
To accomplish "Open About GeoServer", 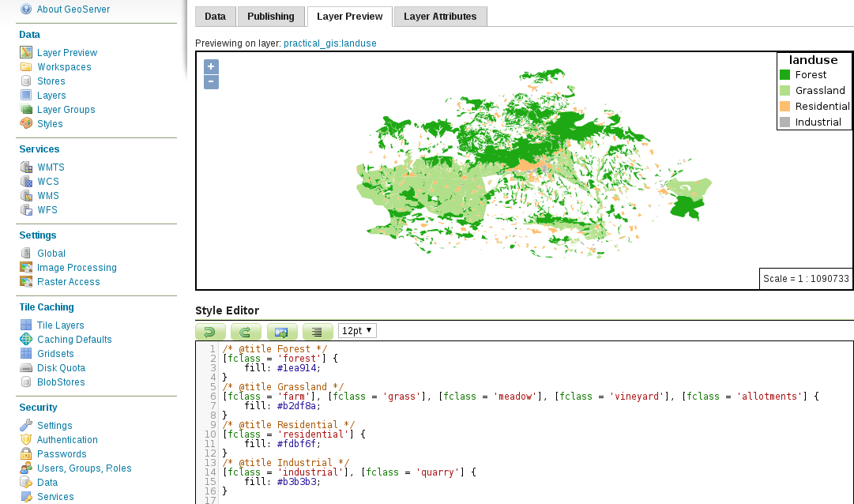I will pyautogui.click(x=73, y=9).
